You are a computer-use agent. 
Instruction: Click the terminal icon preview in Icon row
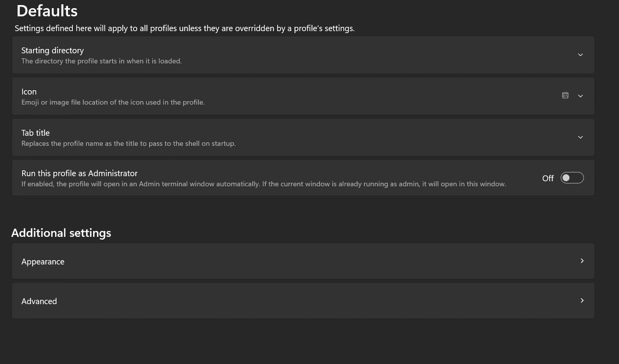pos(565,95)
